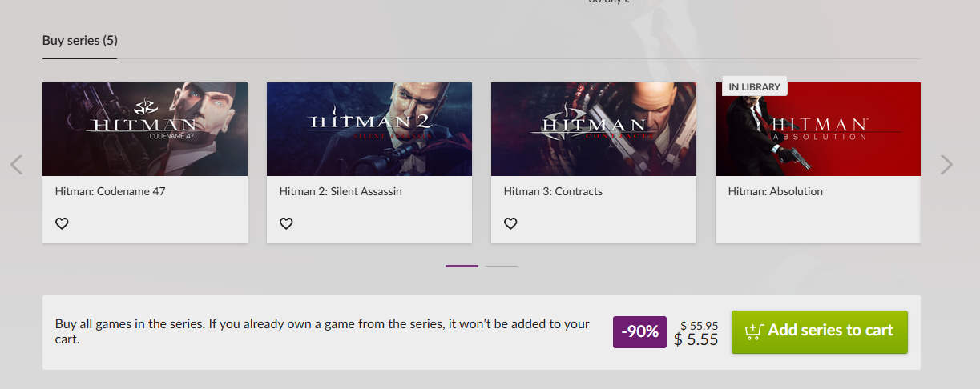Click Add series to cart button
Viewport: 980px width, 389px height.
point(820,332)
